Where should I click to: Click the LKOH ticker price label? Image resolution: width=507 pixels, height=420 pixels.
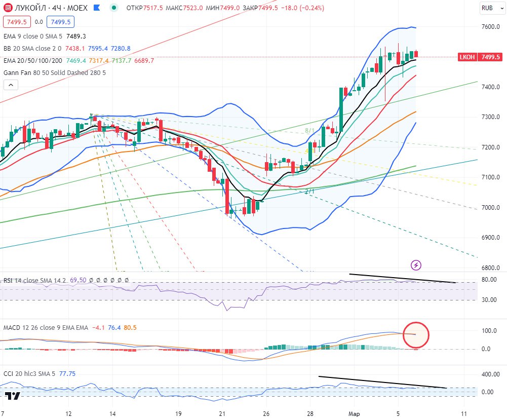[467, 57]
